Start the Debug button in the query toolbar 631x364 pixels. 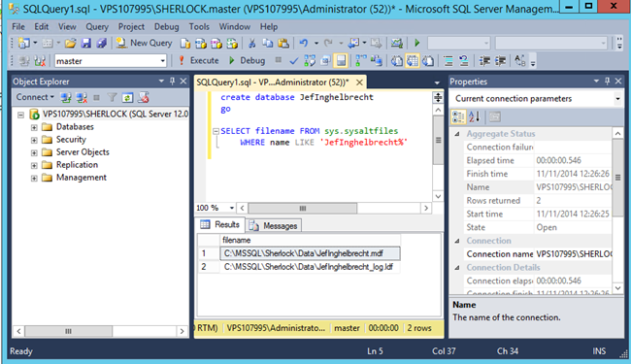point(247,61)
